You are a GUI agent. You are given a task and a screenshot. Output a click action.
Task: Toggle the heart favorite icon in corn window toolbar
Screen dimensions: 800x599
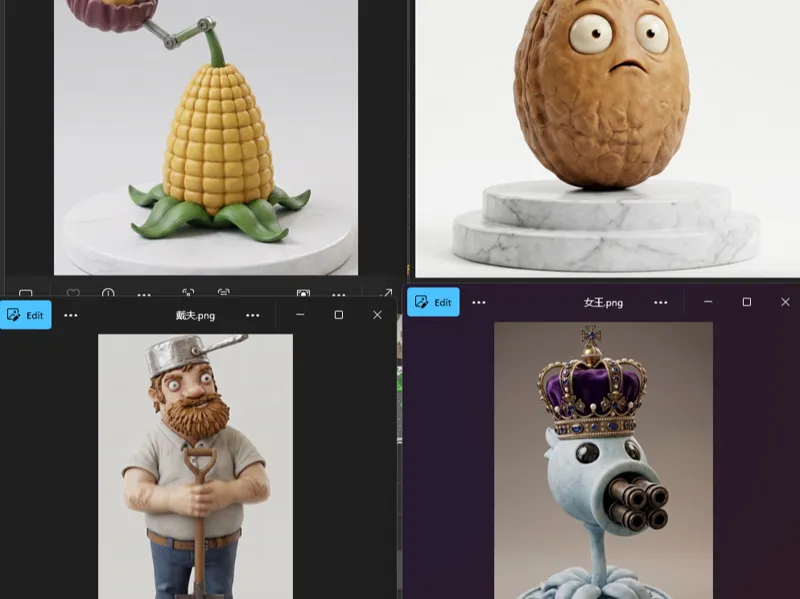[73, 293]
